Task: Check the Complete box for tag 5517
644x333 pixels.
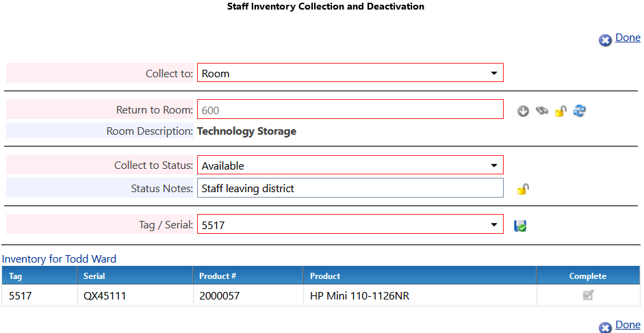Action: pos(588,295)
